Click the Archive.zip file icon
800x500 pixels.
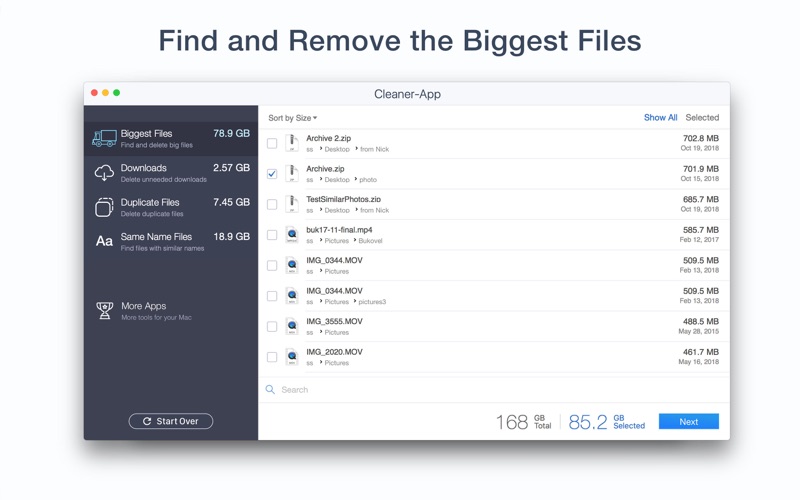[292, 173]
